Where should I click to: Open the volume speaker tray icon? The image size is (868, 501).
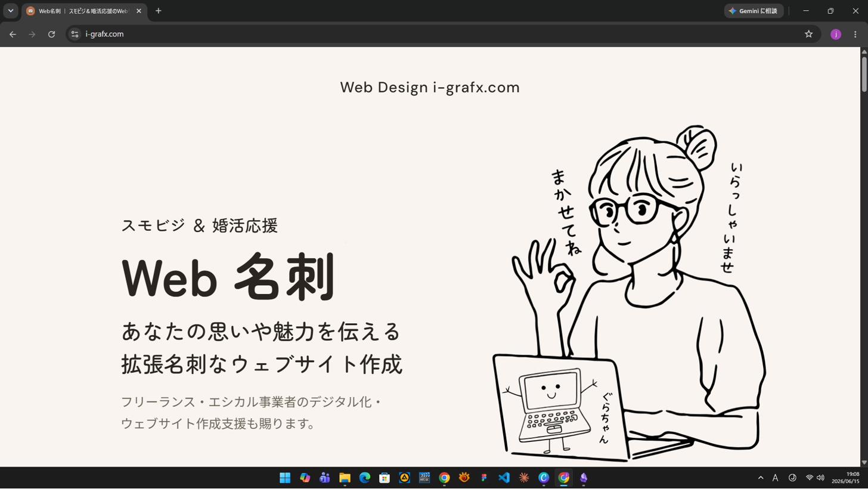click(820, 478)
